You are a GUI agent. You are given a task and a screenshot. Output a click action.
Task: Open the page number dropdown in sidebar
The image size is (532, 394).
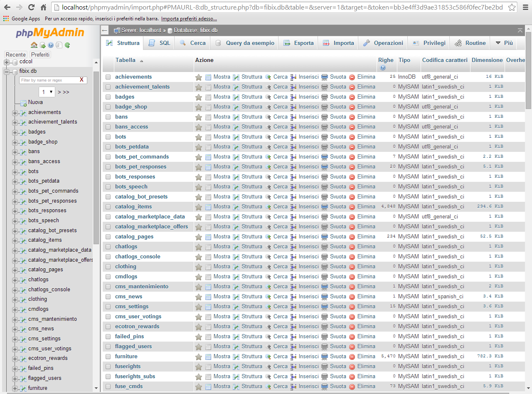pos(47,92)
